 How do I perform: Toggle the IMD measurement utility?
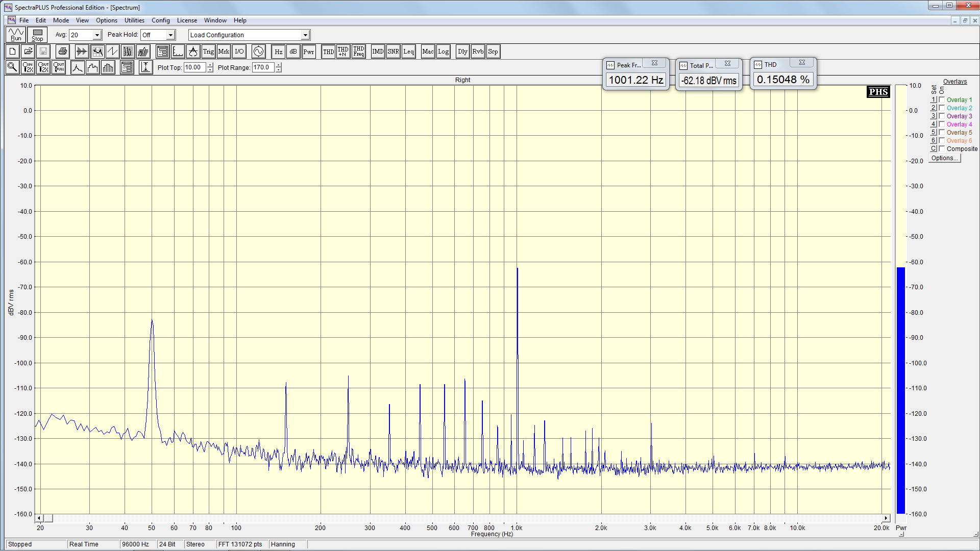[x=378, y=52]
